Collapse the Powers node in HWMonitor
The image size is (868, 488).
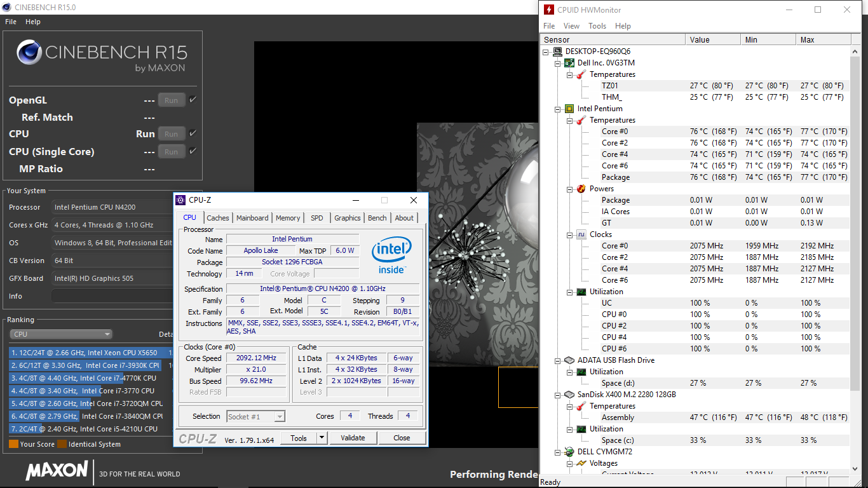tap(570, 189)
